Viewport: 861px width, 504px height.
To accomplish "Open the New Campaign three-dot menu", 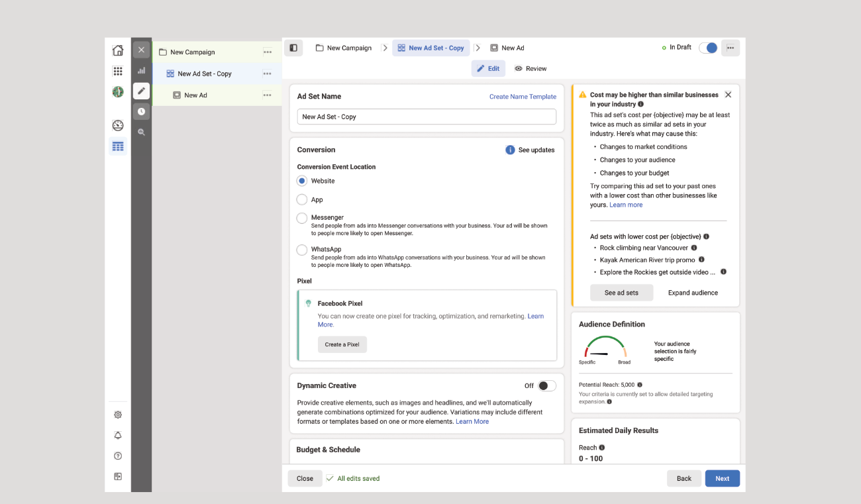I will click(267, 52).
